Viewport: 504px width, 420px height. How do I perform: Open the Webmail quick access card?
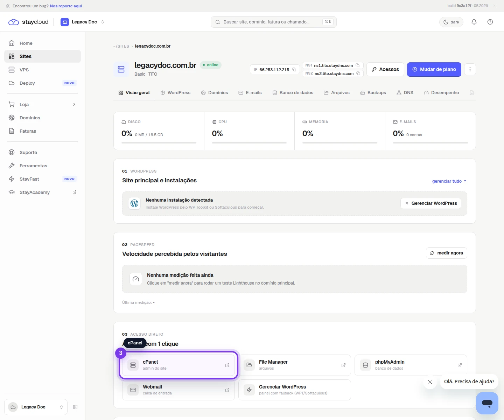[178, 390]
